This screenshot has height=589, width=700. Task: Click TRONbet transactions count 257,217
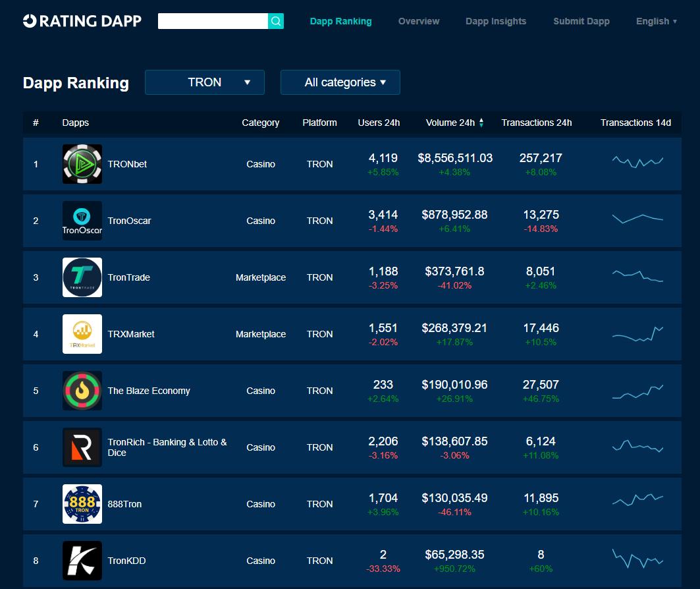pos(541,158)
